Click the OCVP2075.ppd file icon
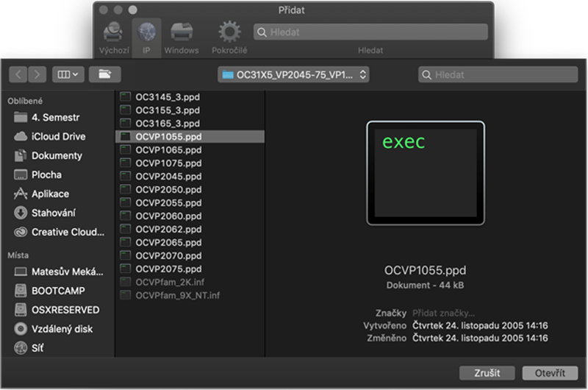 pos(125,269)
